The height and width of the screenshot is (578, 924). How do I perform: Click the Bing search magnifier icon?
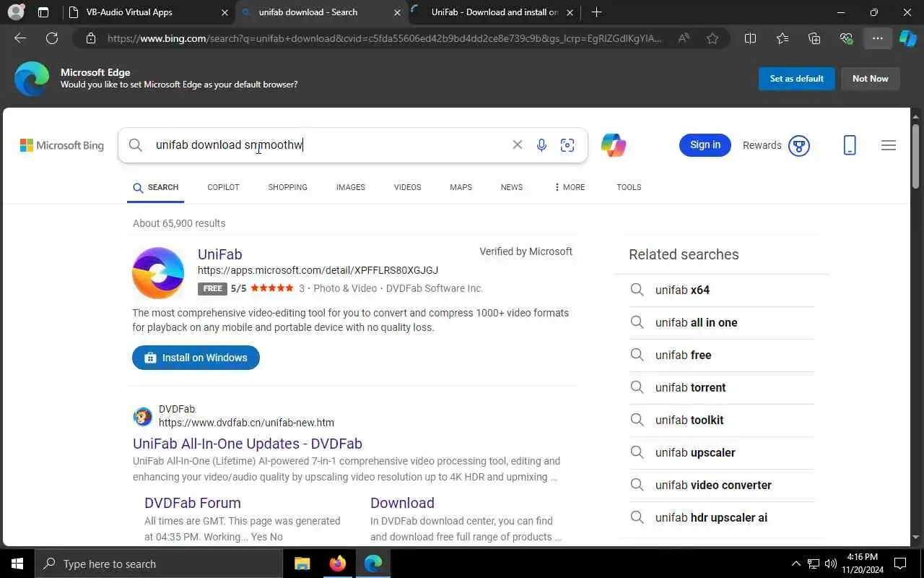tap(135, 145)
